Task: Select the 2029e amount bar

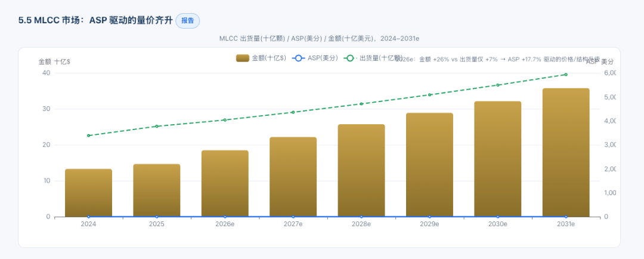Action: [x=429, y=165]
